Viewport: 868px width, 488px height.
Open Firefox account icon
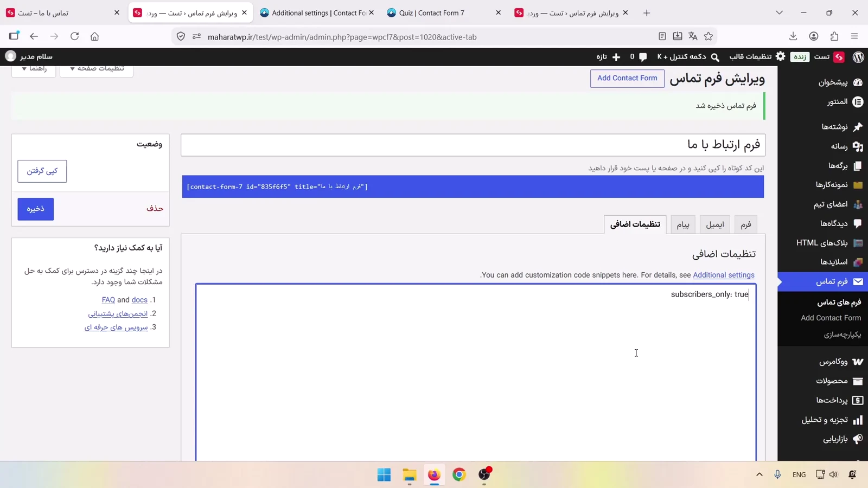pos(814,36)
